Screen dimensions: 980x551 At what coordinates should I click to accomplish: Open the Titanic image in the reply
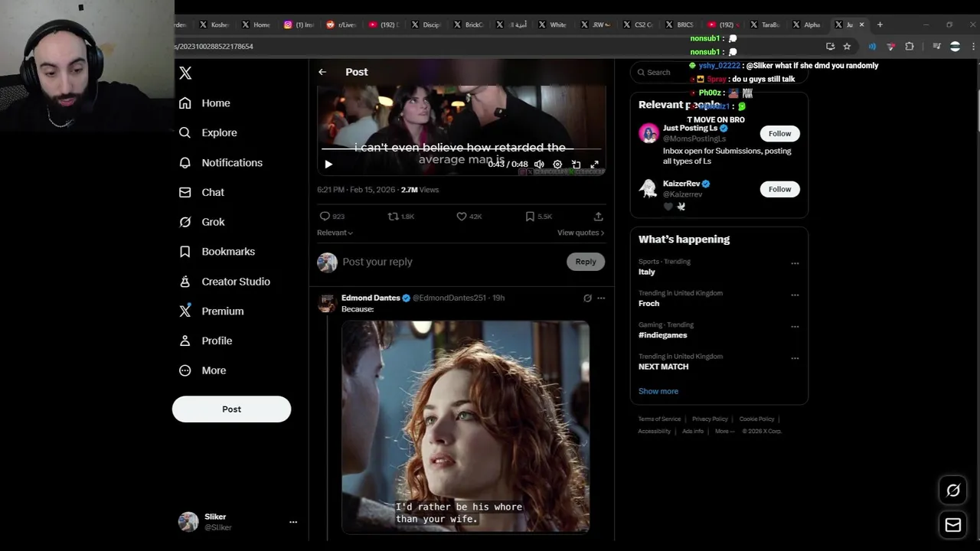click(465, 426)
